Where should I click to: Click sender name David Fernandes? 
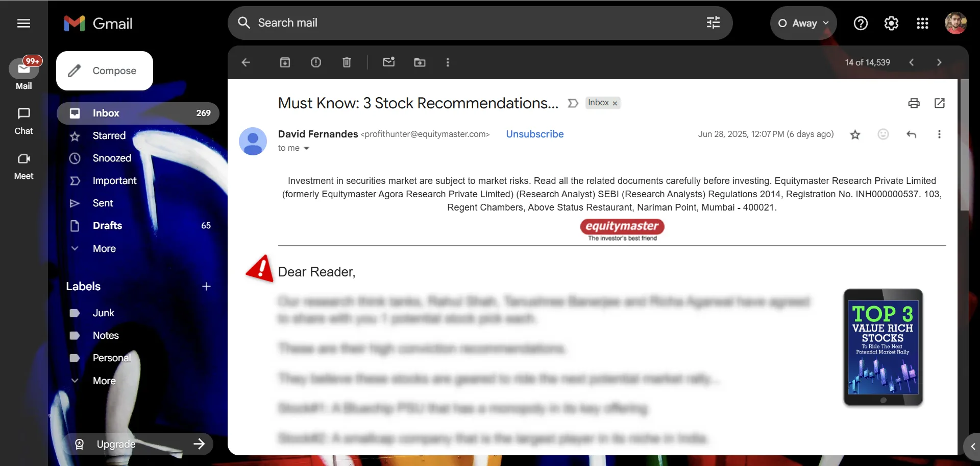pos(318,134)
